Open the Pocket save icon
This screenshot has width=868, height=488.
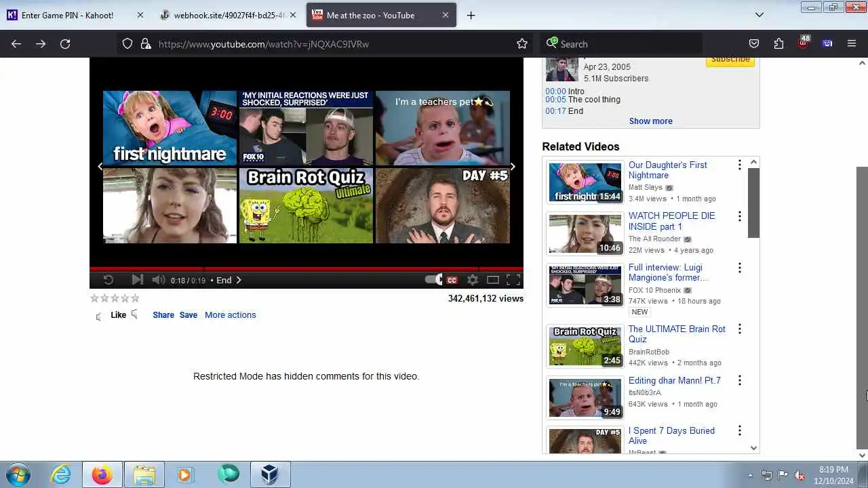click(754, 43)
